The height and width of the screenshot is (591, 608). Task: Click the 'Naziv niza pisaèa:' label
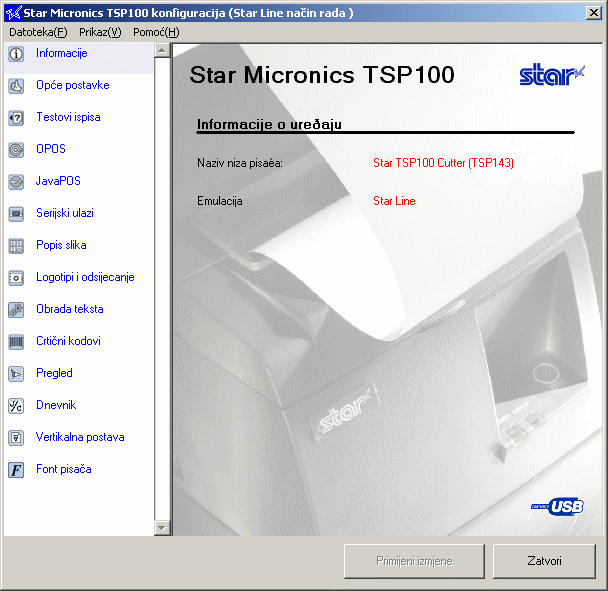pyautogui.click(x=240, y=163)
